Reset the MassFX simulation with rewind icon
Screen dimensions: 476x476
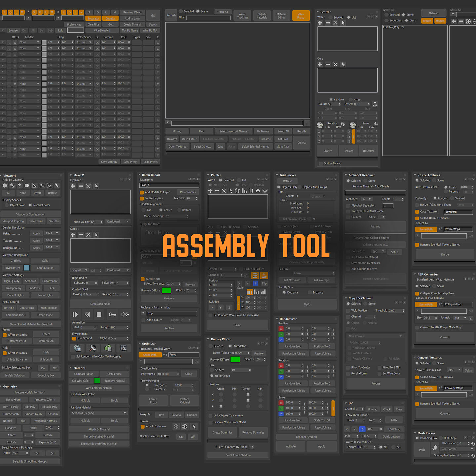coord(87,315)
